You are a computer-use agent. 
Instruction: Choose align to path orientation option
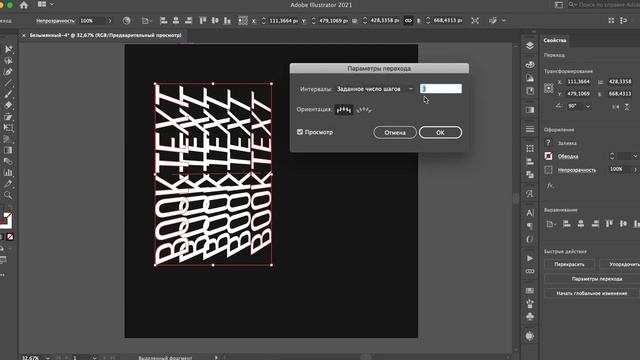point(364,109)
